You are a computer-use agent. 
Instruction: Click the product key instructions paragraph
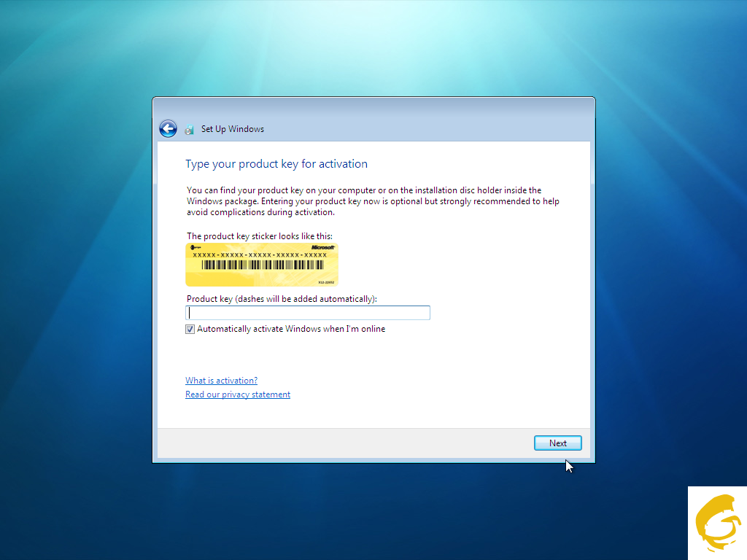tap(372, 201)
